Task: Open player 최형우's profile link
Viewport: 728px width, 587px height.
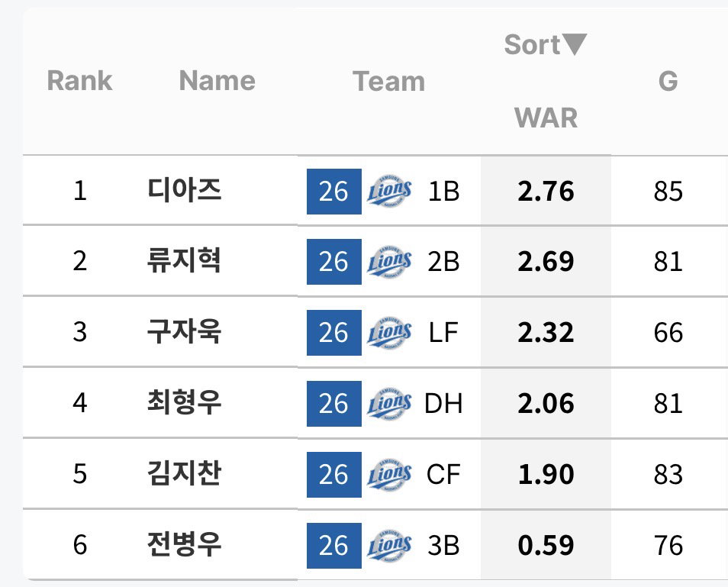Action: pyautogui.click(x=184, y=402)
